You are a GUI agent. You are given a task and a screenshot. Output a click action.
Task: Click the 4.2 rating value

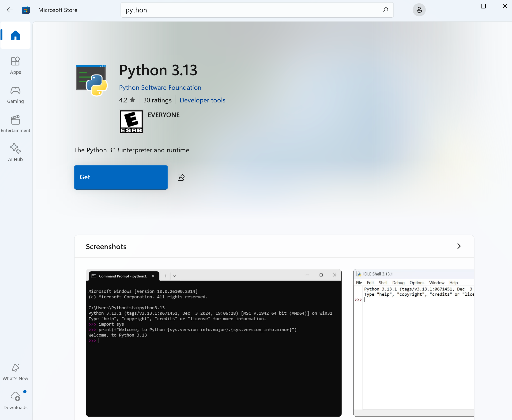(x=123, y=100)
